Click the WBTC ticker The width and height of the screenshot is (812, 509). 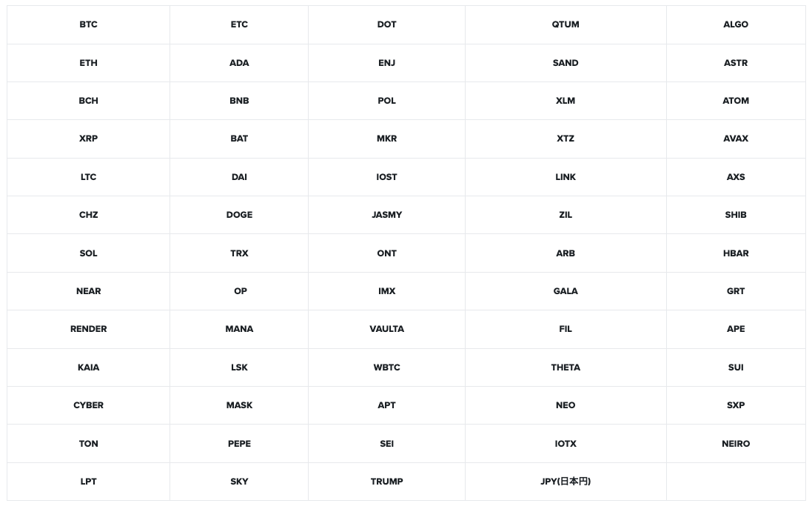pyautogui.click(x=386, y=367)
